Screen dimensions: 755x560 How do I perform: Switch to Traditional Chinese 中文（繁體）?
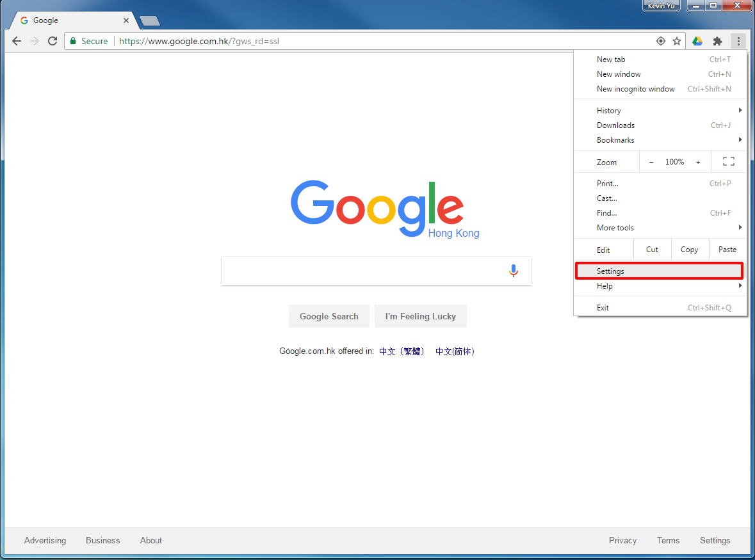click(x=403, y=351)
